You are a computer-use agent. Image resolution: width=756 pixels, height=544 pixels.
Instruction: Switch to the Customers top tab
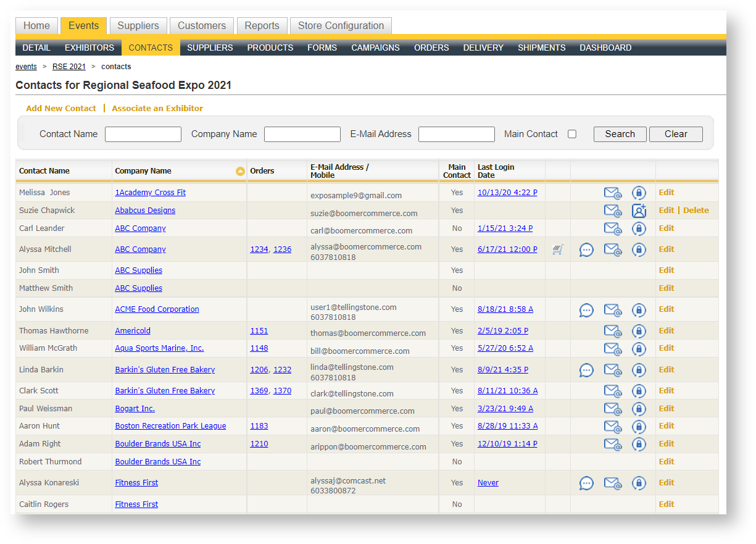[x=202, y=26]
